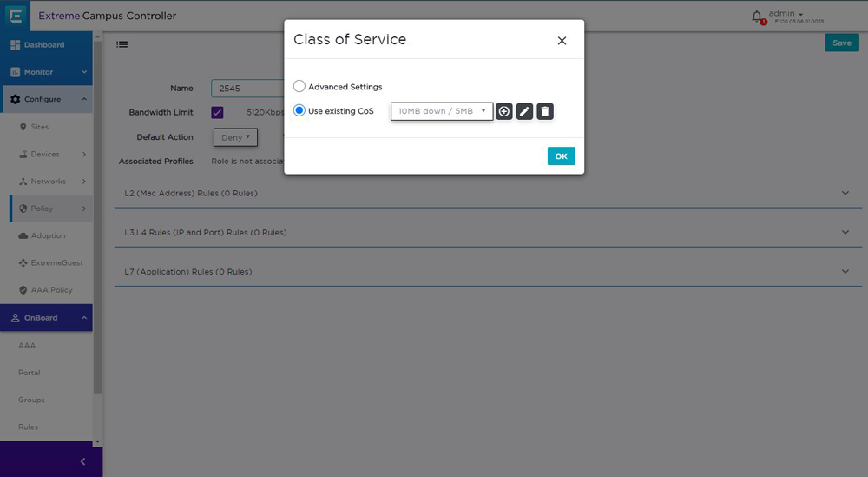Click the edit CoS pencil icon
868x477 pixels.
524,111
